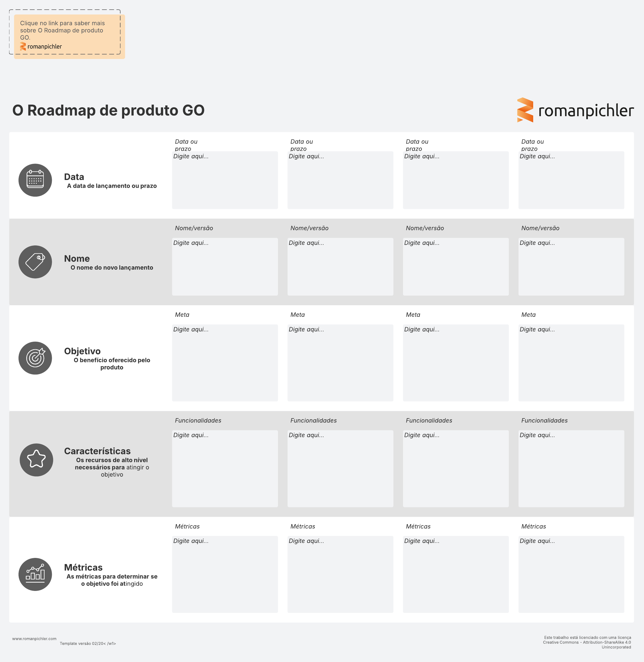Click the price tag icon beside Nome
Screen dimensions: 644x662
(x=35, y=262)
